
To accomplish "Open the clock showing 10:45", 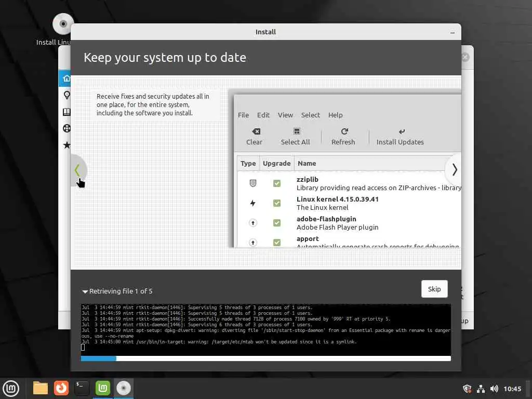I will (512, 389).
